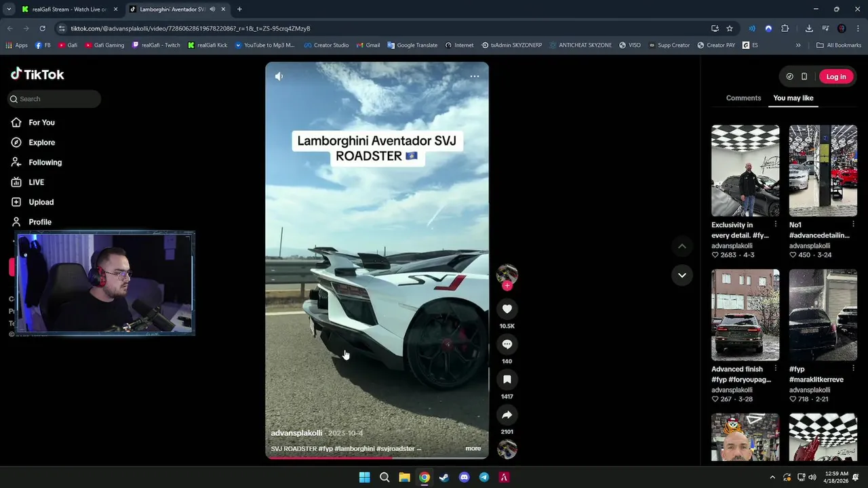The image size is (868, 488).
Task: Go to next video with down arrow
Action: [x=682, y=275]
